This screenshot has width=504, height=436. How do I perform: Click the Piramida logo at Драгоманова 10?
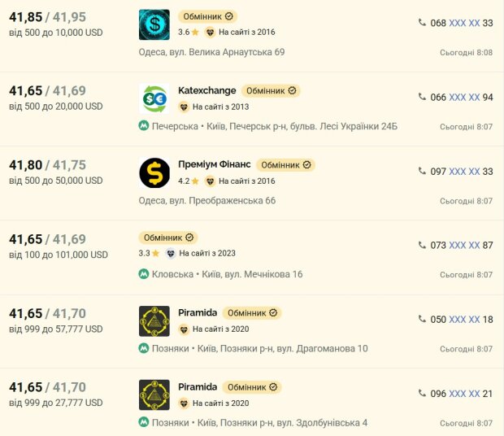154,321
